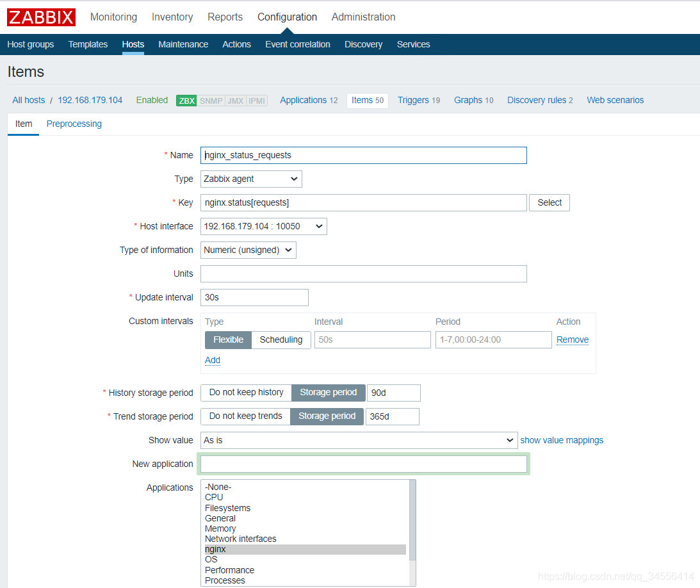Screen dimensions: 700x588
Task: Open Graphs 10 tab
Action: pyautogui.click(x=474, y=100)
